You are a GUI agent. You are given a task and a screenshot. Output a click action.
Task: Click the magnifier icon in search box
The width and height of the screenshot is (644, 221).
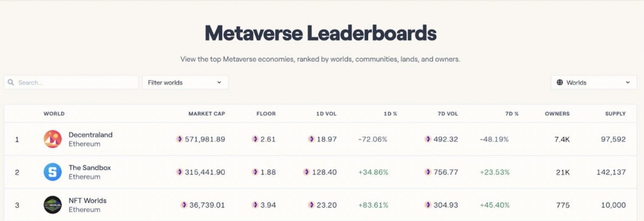point(11,82)
